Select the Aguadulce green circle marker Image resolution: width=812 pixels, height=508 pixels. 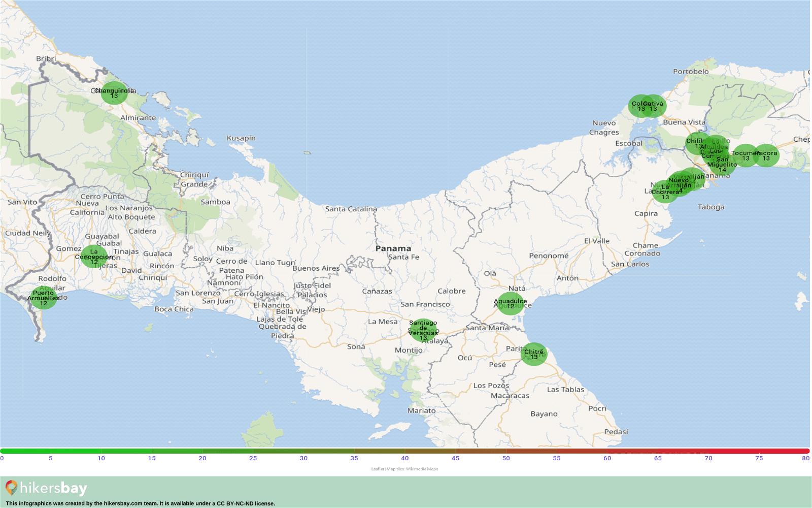click(510, 303)
